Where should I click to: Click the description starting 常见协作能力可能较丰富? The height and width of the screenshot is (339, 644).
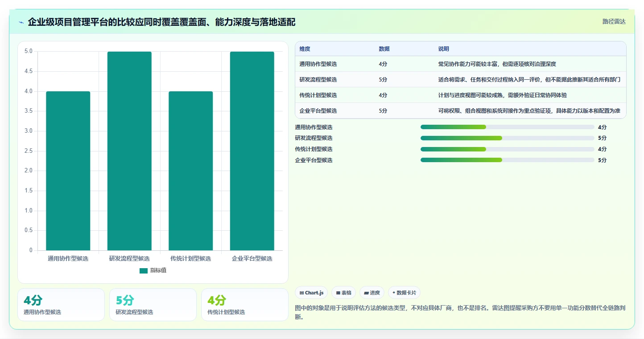point(497,64)
